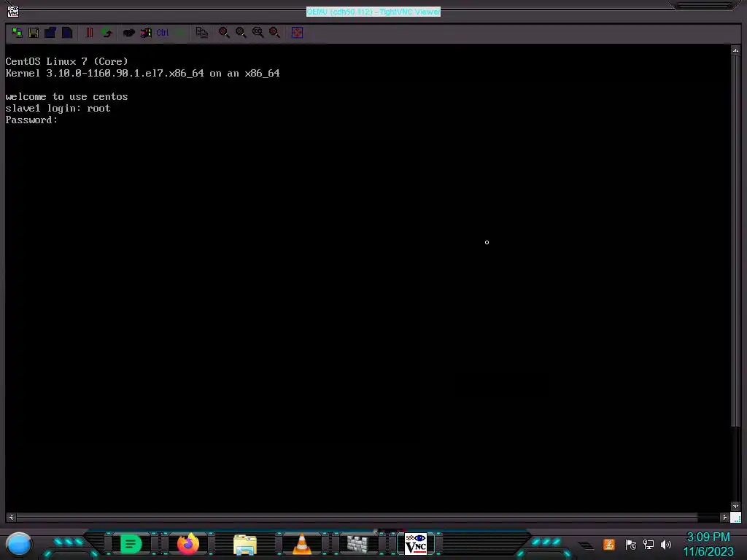Show connection info document icon
The height and width of the screenshot is (560, 747).
coord(67,32)
